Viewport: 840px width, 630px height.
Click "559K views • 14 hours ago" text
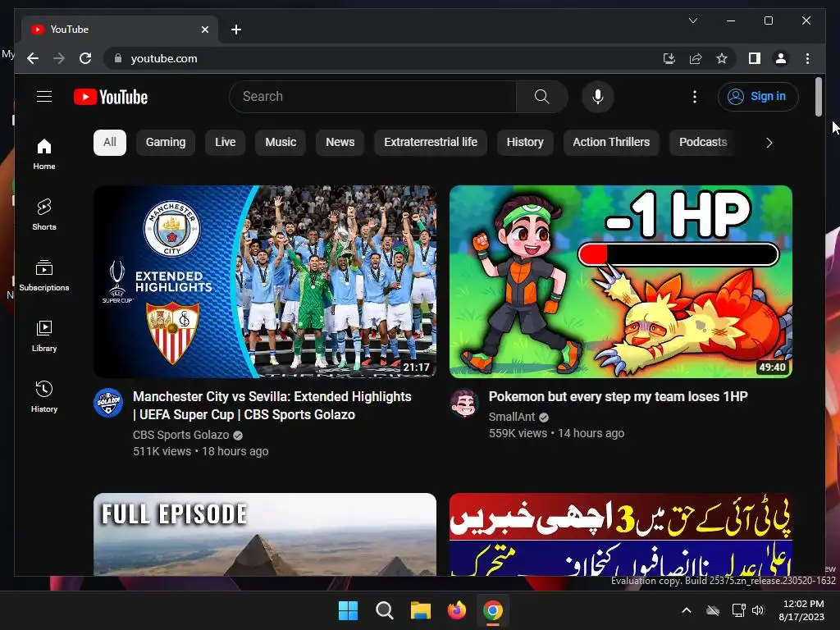pos(557,433)
